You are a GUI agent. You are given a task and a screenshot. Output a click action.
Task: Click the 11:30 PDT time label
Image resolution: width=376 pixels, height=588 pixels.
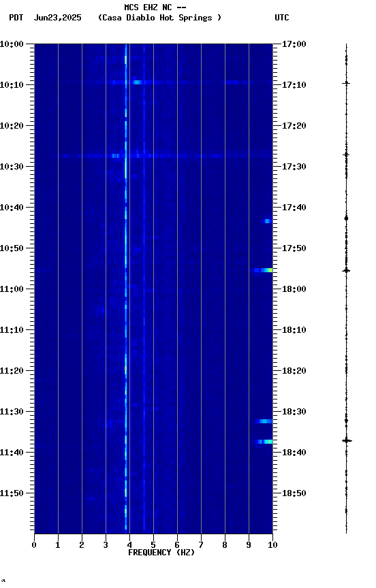coord(12,412)
